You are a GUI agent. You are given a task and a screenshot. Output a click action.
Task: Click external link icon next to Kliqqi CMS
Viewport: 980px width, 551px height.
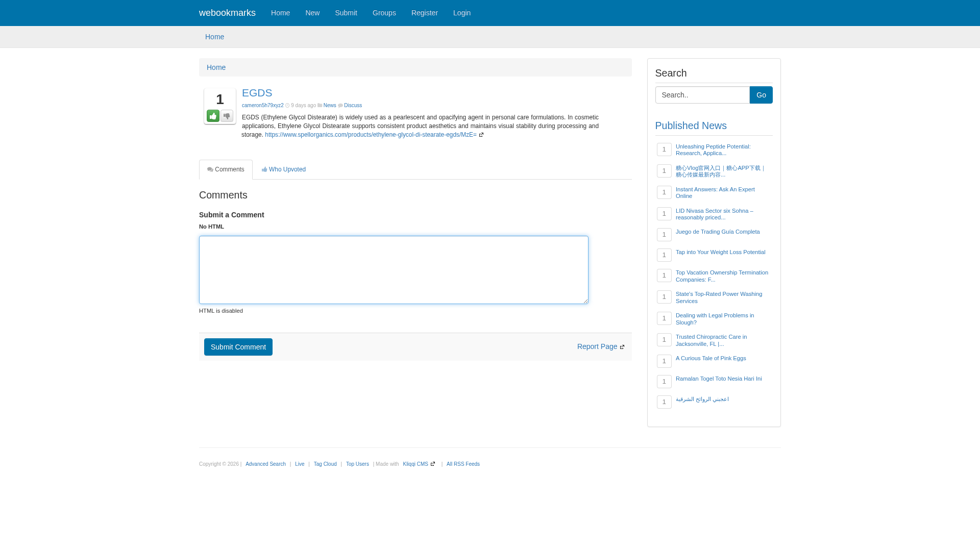(x=433, y=464)
